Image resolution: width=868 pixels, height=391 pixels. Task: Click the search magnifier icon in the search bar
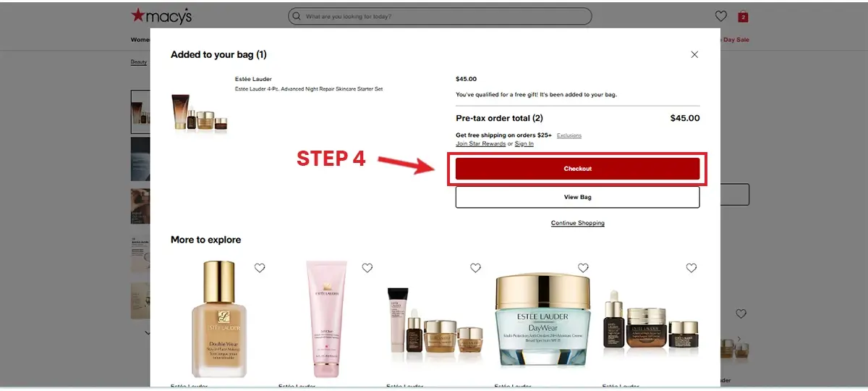pyautogui.click(x=296, y=16)
